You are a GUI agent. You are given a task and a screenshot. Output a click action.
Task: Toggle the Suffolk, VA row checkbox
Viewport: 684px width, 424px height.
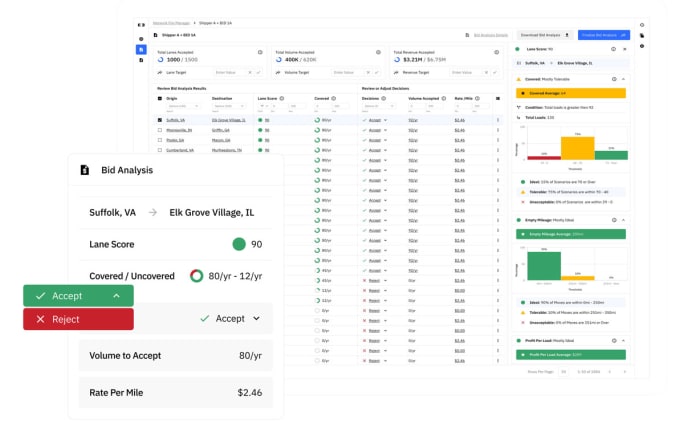(x=161, y=119)
